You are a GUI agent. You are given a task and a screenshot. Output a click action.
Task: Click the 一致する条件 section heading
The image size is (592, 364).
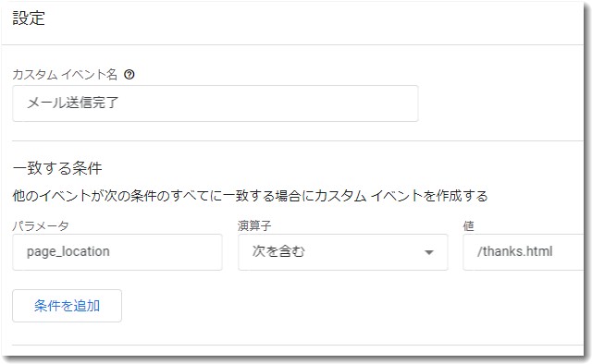(57, 168)
